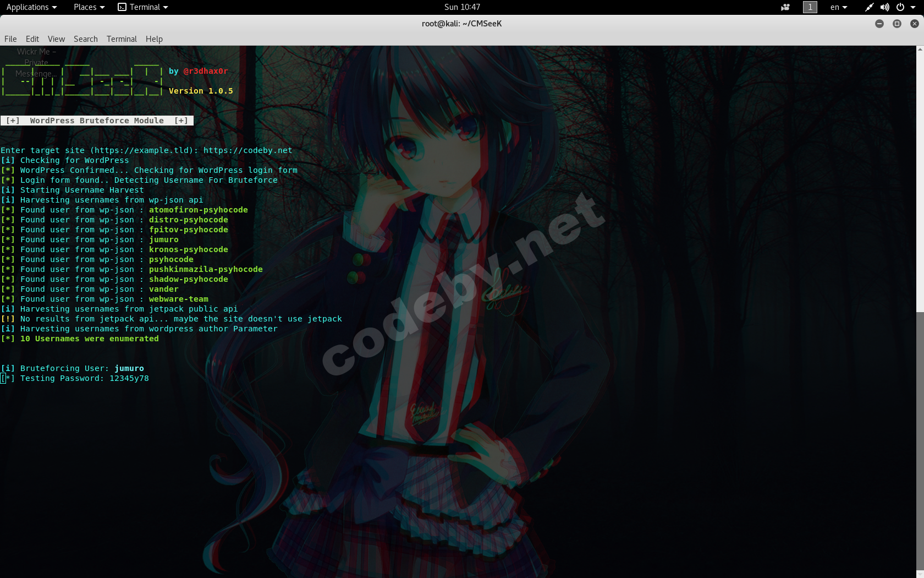924x578 pixels.
Task: Click the https://codeby.net target URL
Action: pyautogui.click(x=248, y=150)
